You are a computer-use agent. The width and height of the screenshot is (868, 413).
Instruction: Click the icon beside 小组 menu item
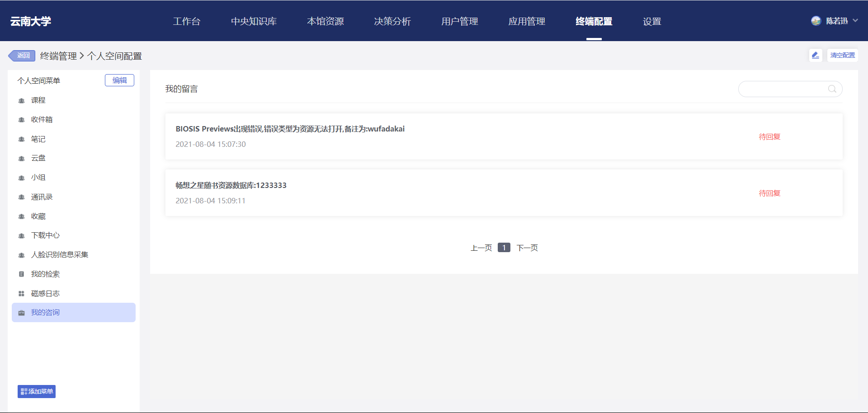tap(21, 178)
